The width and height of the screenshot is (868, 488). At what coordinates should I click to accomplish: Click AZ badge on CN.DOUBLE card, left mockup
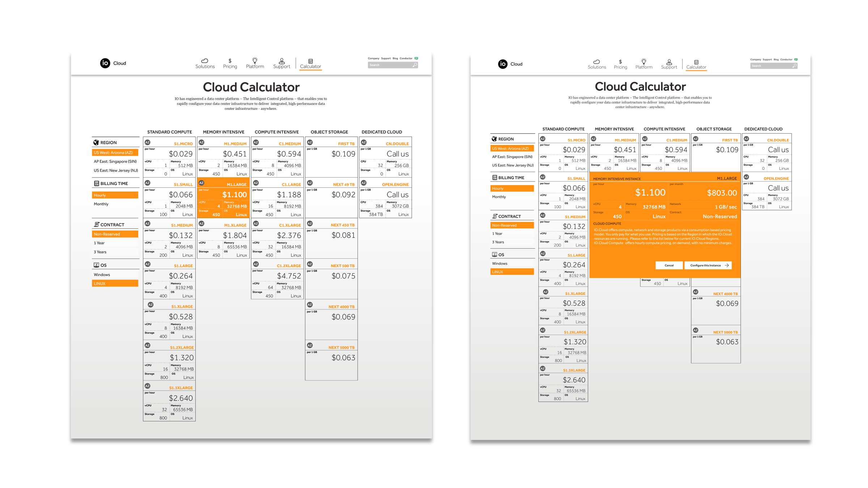(364, 142)
